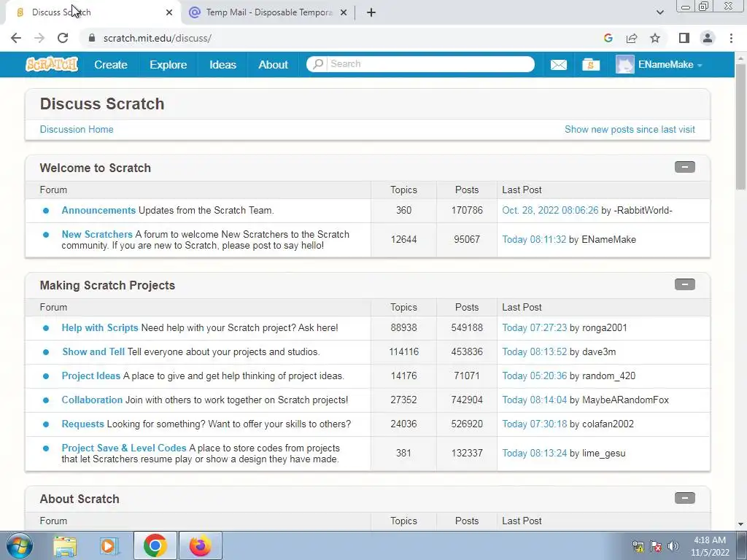
Task: Collapse the Making Scratch Projects section
Action: coord(684,285)
